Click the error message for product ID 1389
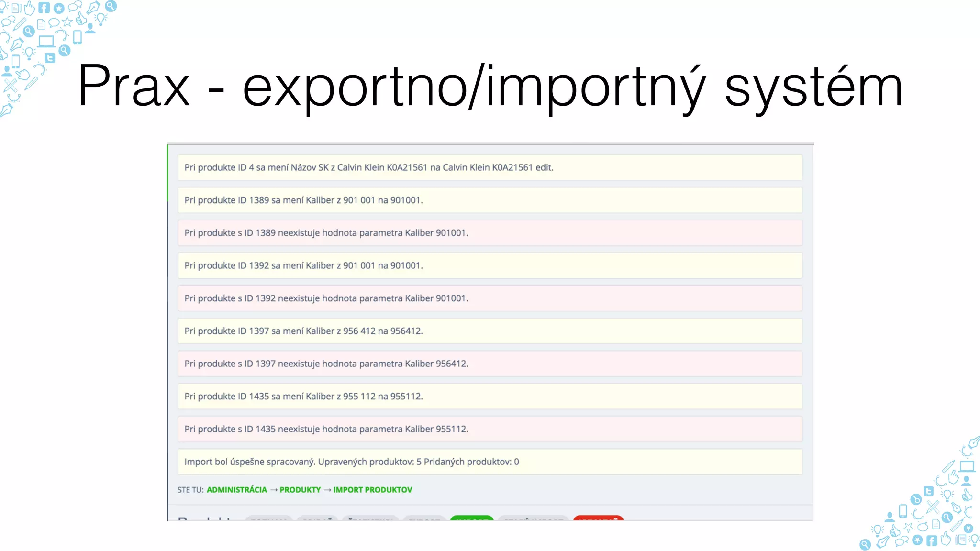This screenshot has height=551, width=980. [490, 233]
